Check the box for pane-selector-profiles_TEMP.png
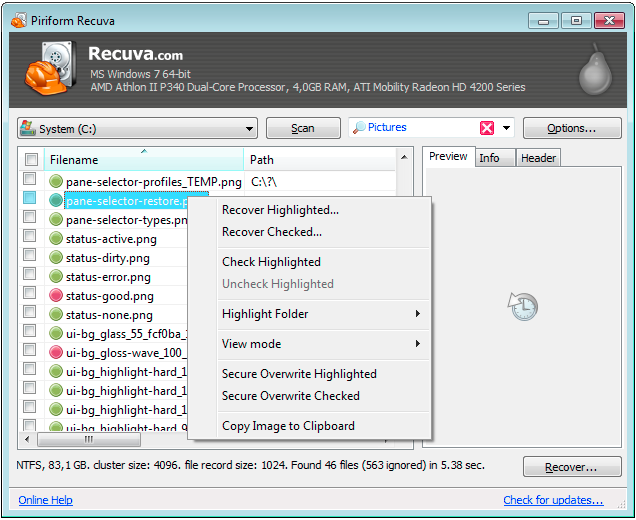636x520 pixels. tap(29, 179)
